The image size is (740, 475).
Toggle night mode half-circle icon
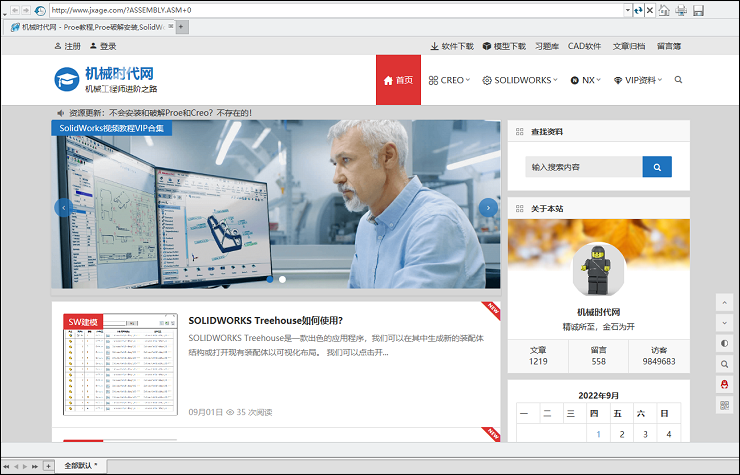click(x=724, y=343)
